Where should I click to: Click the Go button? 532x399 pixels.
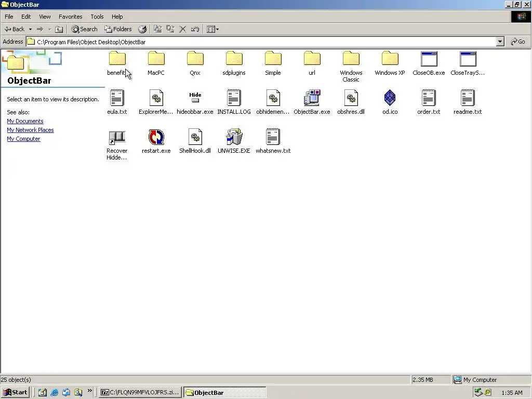point(518,42)
